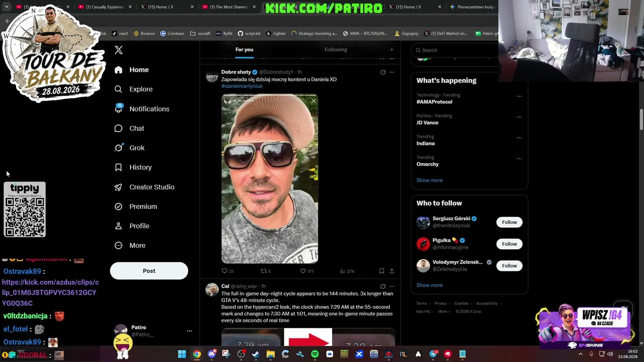The image size is (644, 362).
Task: Open account menu dots next to Patiro
Action: [x=190, y=331]
